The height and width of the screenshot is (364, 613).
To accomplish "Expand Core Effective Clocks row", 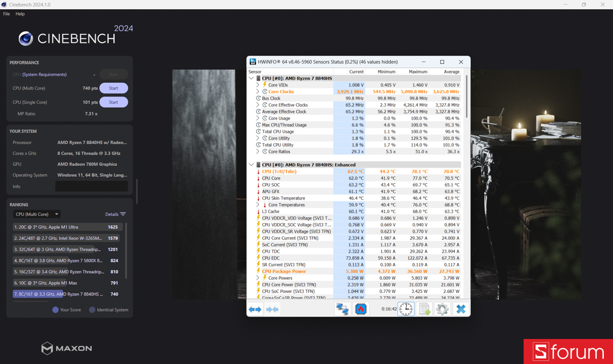I will (x=258, y=105).
